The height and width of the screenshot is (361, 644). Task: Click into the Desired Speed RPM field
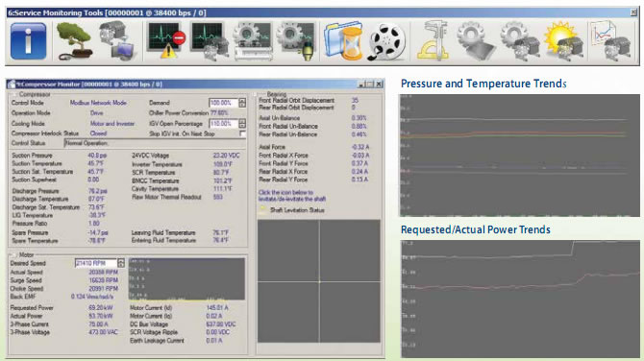[x=96, y=263]
